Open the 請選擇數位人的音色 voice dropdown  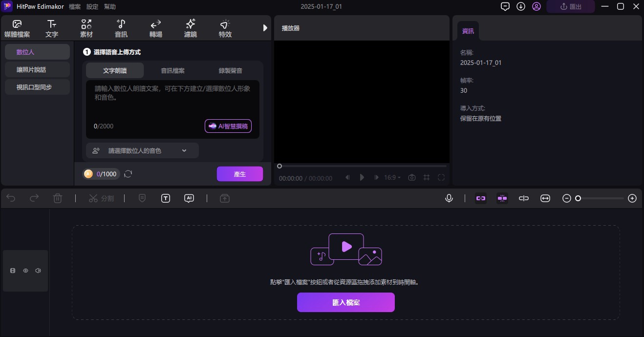point(142,150)
